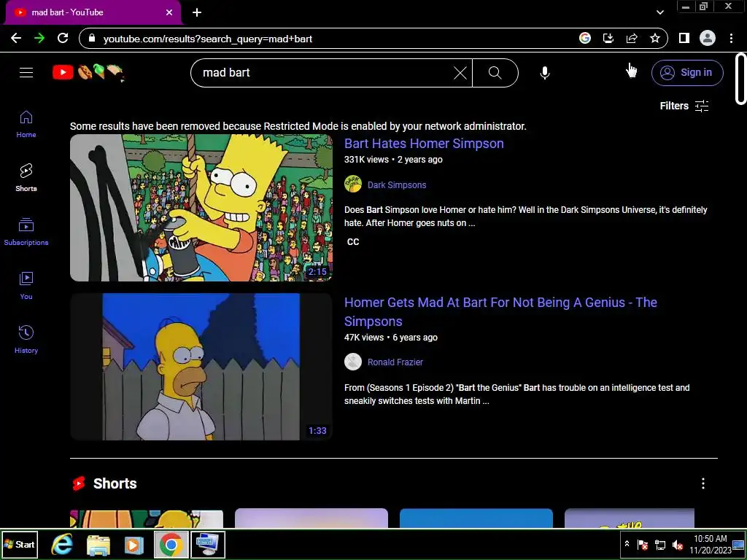The height and width of the screenshot is (560, 747).
Task: Open the computer keyboard taskbar app
Action: pyautogui.click(x=208, y=544)
